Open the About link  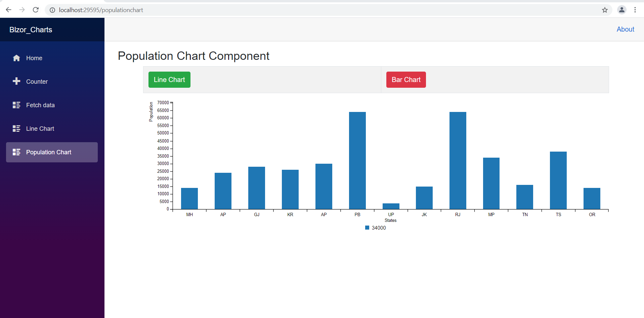click(625, 29)
